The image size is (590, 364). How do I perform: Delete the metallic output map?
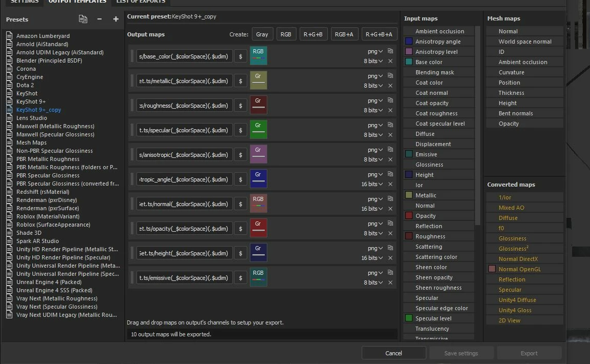coord(390,86)
